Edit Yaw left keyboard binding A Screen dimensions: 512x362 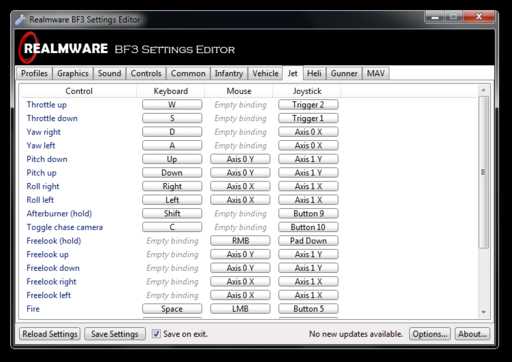(172, 146)
